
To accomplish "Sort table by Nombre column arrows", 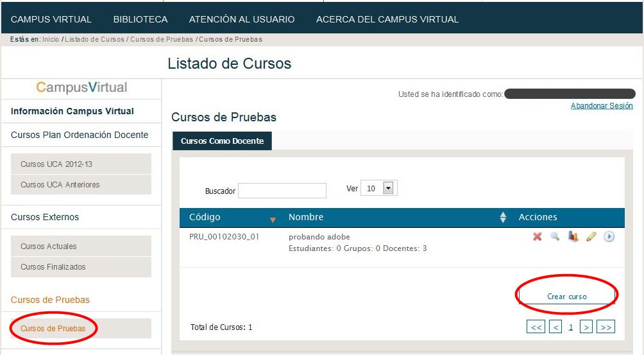I will click(x=503, y=218).
